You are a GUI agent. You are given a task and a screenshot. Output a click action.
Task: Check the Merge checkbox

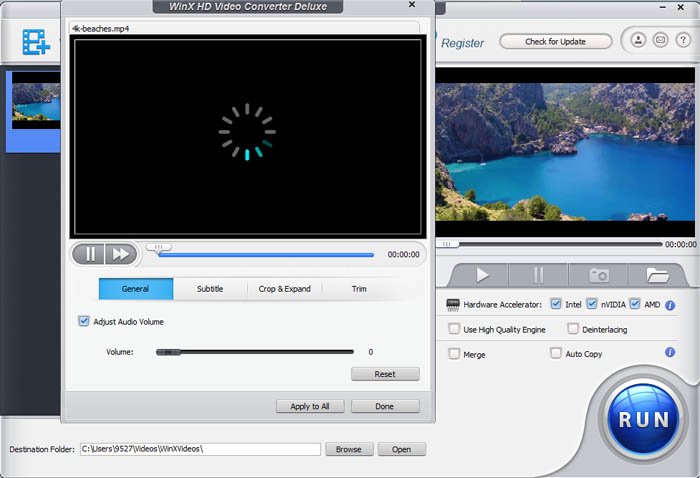click(454, 354)
